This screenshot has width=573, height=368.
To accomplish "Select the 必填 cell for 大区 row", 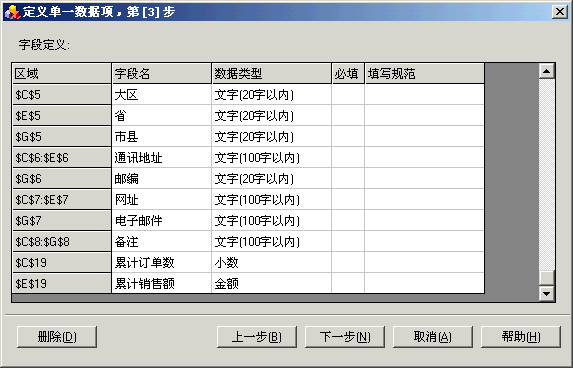I will (348, 95).
